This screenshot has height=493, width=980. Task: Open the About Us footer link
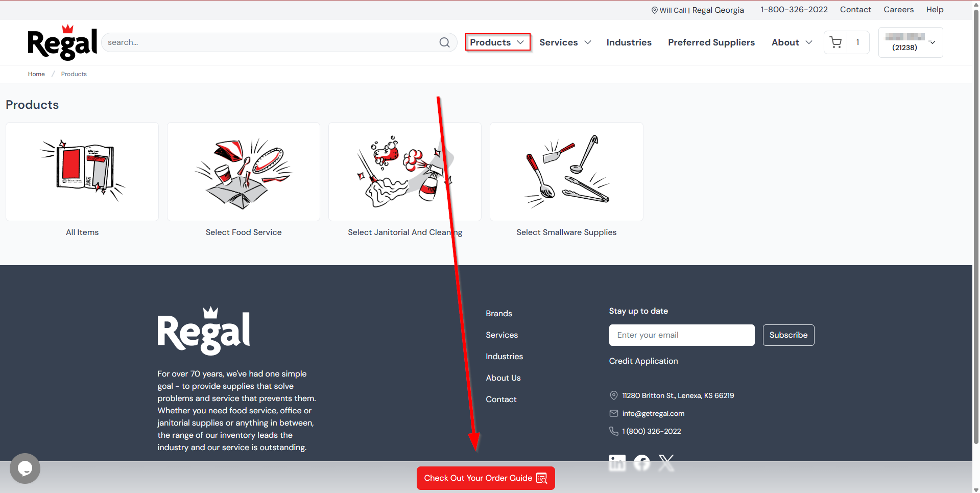point(504,378)
